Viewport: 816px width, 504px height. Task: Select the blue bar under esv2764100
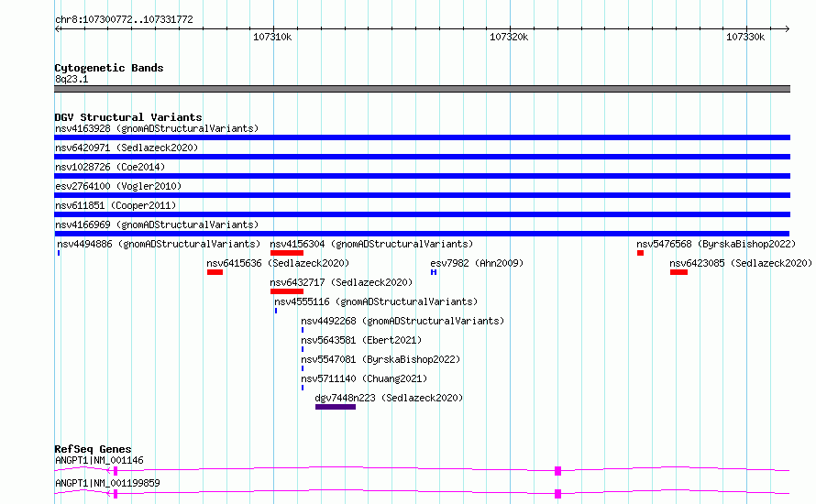(x=422, y=195)
